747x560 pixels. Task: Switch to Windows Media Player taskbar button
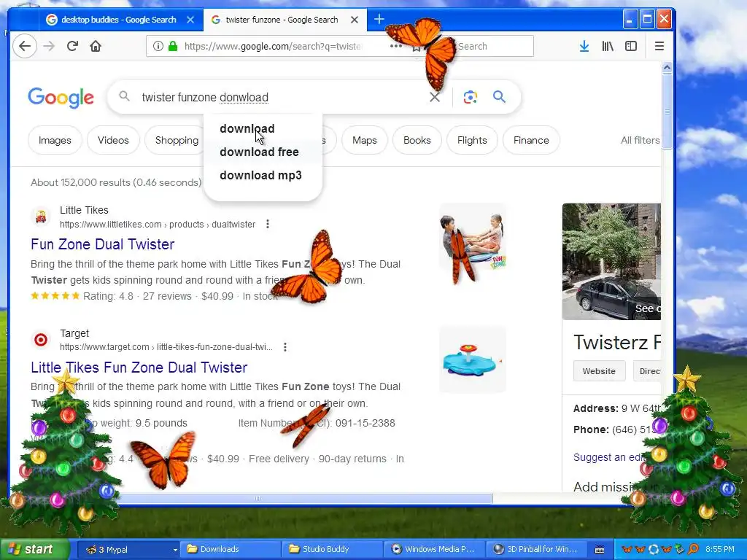tap(435, 550)
